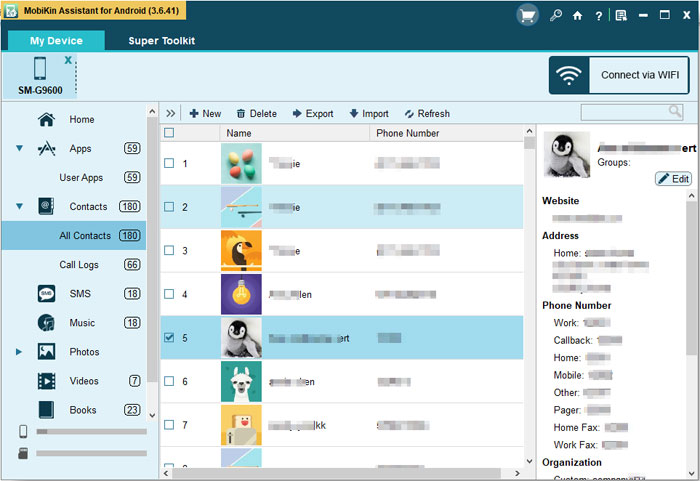This screenshot has width=700, height=481.
Task: Open the shopping cart icon in title bar
Action: click(x=528, y=16)
